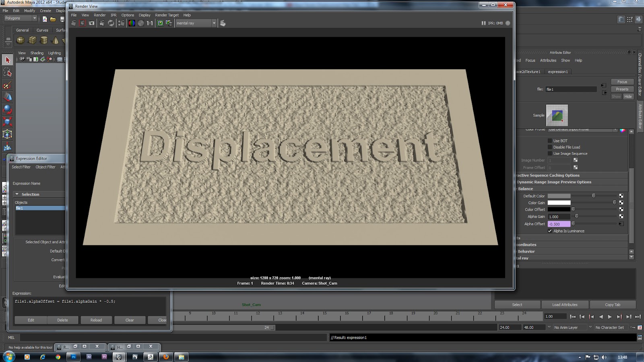Display the alpha channel in Render View

tap(140, 23)
